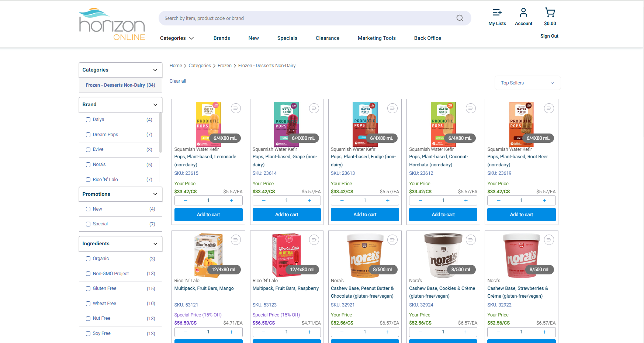Check the Daiya brand filter
This screenshot has width=644, height=343.
88,119
